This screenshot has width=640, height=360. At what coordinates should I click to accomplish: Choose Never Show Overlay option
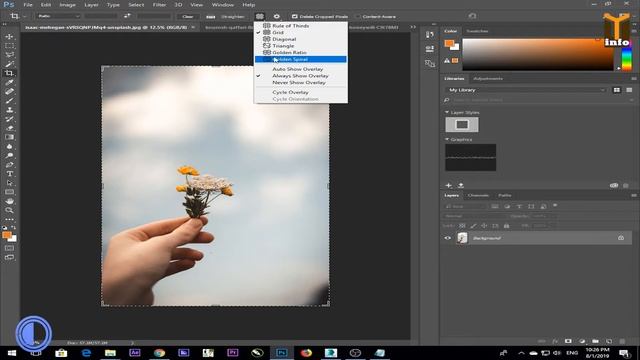[x=299, y=82]
